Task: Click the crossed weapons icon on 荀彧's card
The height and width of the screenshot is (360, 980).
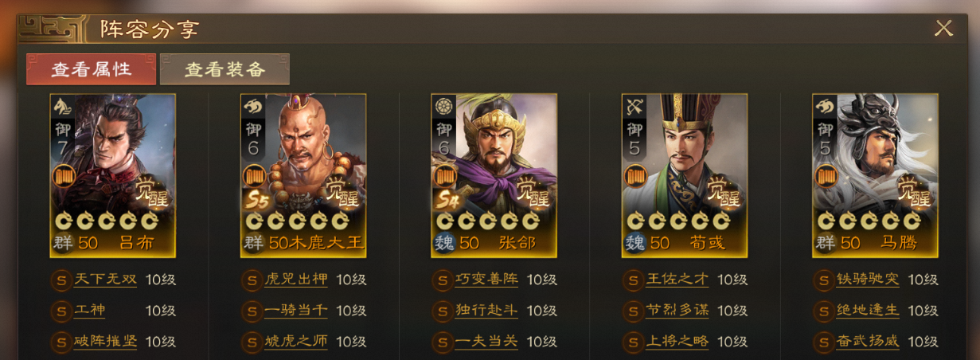Action: [633, 106]
